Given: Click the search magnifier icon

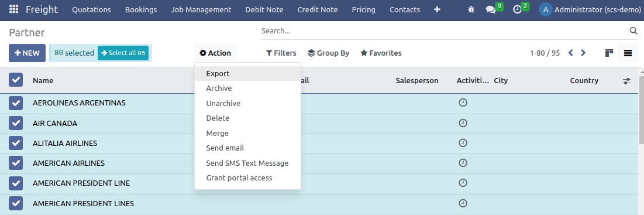Looking at the screenshot, I should (x=633, y=30).
